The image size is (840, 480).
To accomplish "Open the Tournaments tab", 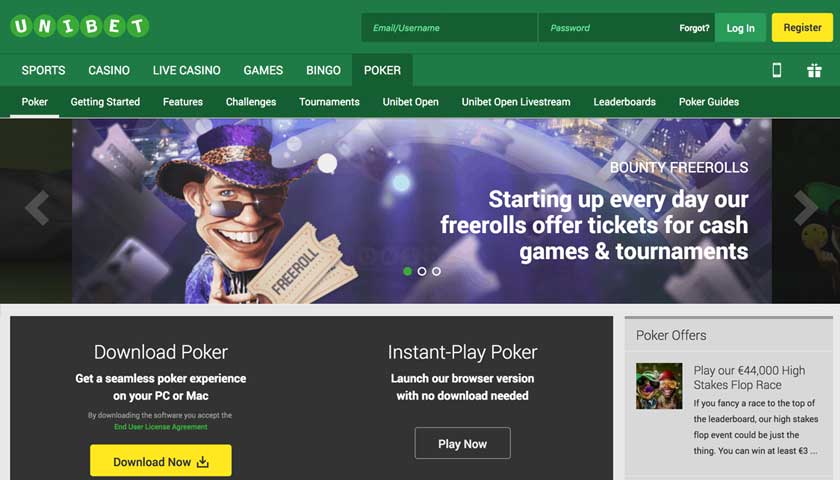I will click(x=329, y=102).
